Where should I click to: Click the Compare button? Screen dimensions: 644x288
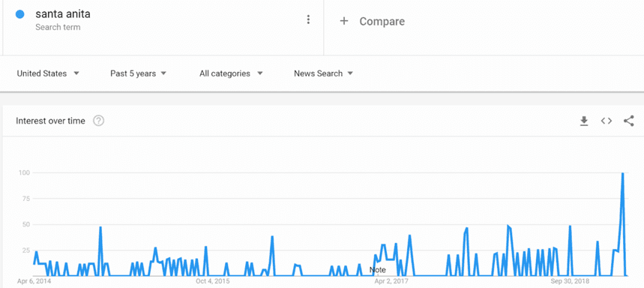(372, 21)
